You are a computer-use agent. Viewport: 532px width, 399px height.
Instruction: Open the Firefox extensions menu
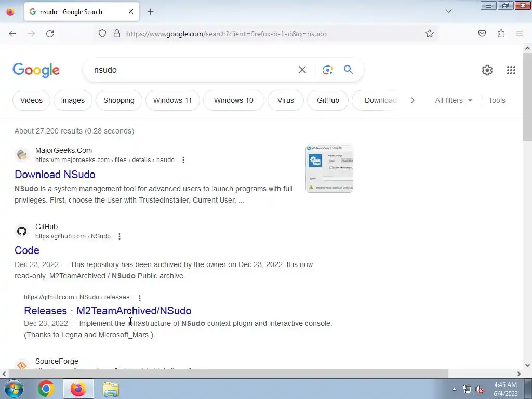501,33
